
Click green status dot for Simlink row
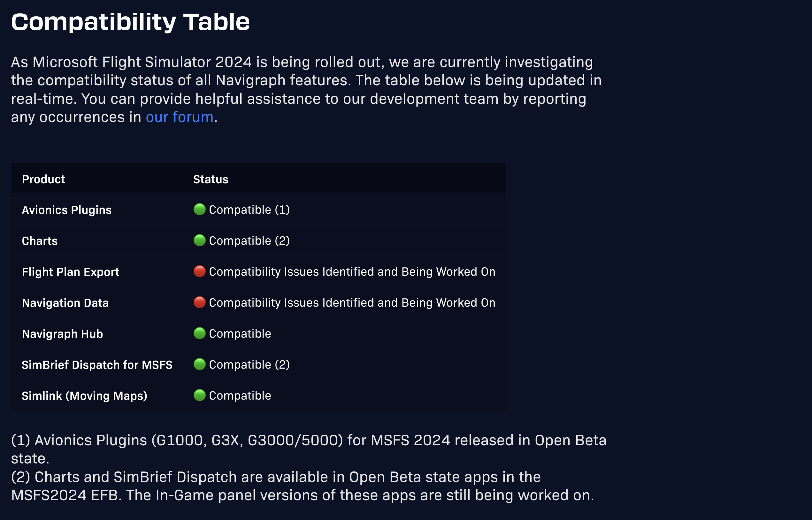pyautogui.click(x=200, y=395)
